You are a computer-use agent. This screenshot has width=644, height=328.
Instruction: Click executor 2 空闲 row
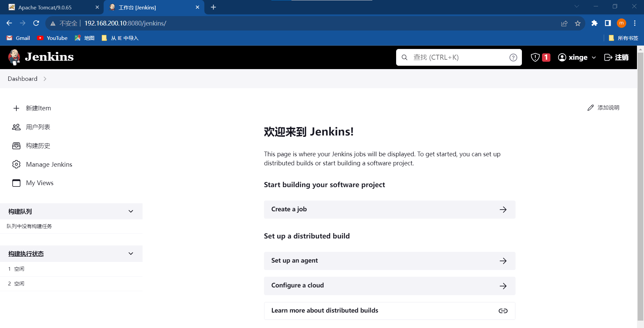(71, 284)
